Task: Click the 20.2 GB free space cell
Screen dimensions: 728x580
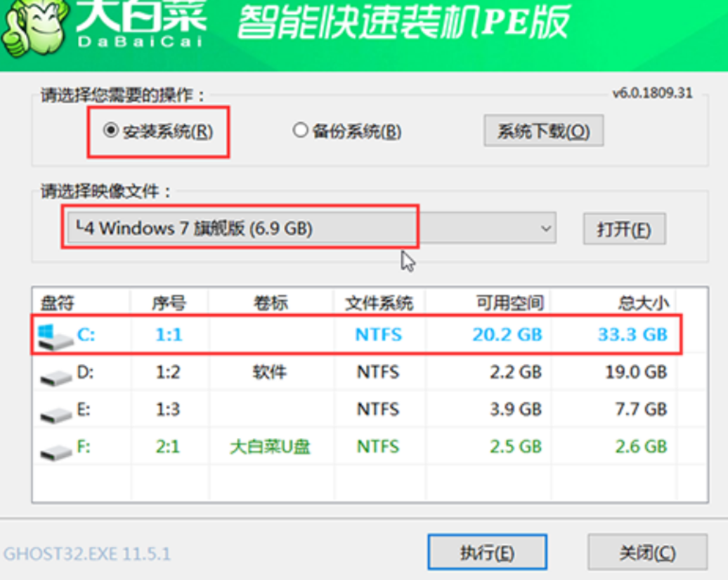Action: [x=507, y=335]
